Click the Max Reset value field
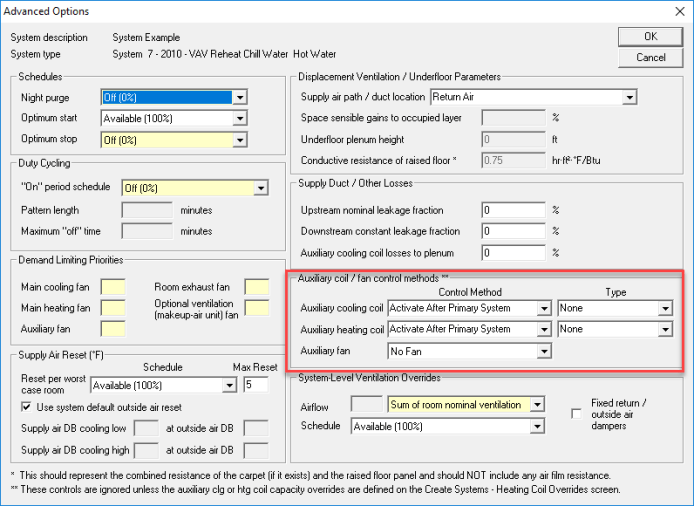 pos(255,385)
